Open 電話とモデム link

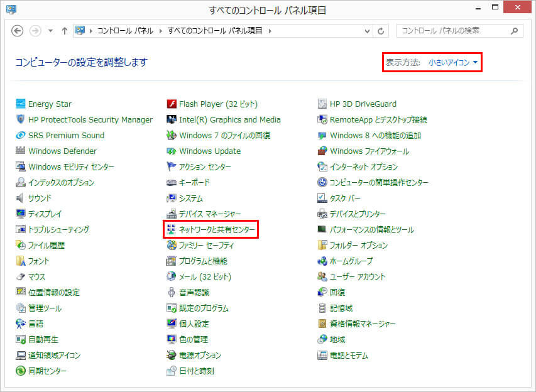point(349,356)
